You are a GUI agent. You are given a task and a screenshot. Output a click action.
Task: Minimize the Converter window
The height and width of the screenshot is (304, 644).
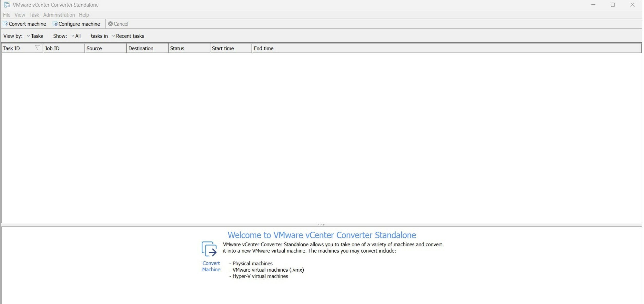593,5
